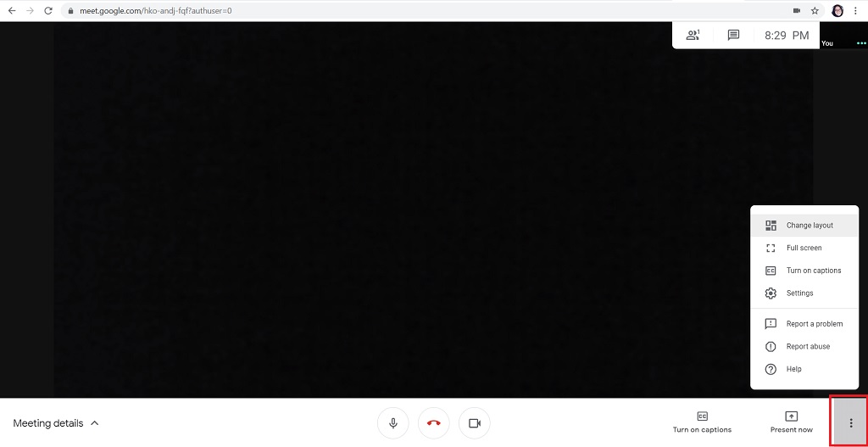The height and width of the screenshot is (447, 868).
Task: Turn off the camera
Action: (475, 422)
